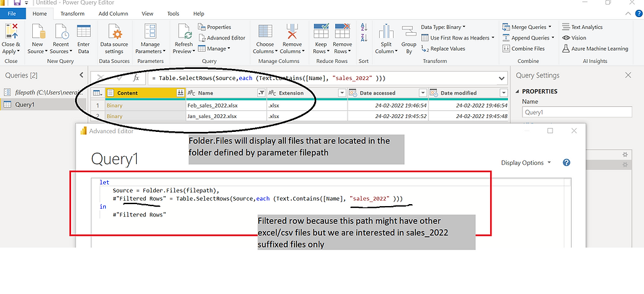Sort ascending A to Z
This screenshot has width=644, height=294.
click(x=363, y=28)
